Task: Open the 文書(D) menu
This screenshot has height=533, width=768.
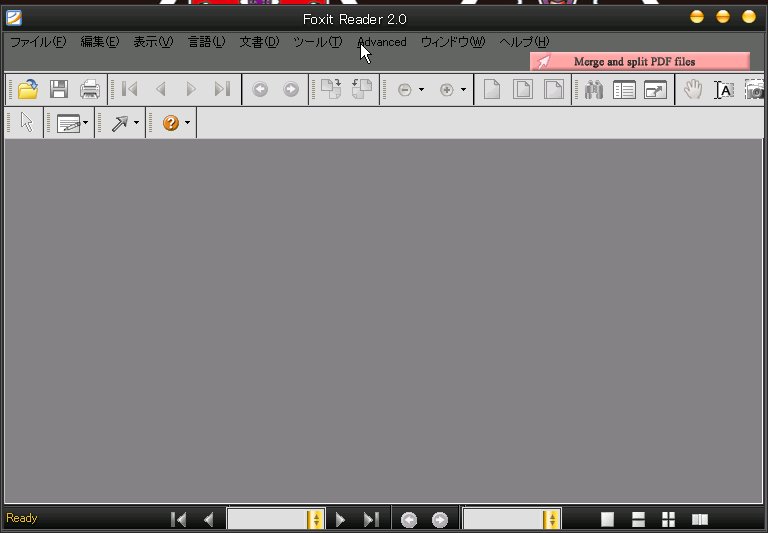Action: [259, 42]
